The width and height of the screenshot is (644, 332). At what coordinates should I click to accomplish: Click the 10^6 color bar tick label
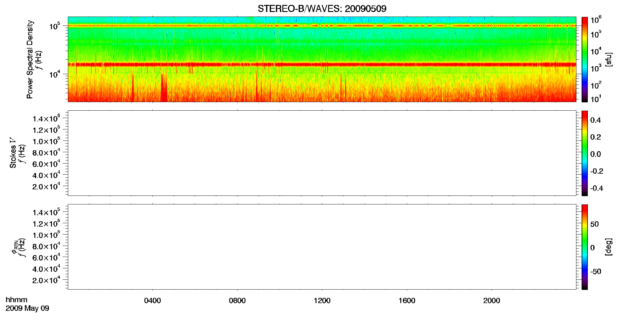pyautogui.click(x=596, y=20)
